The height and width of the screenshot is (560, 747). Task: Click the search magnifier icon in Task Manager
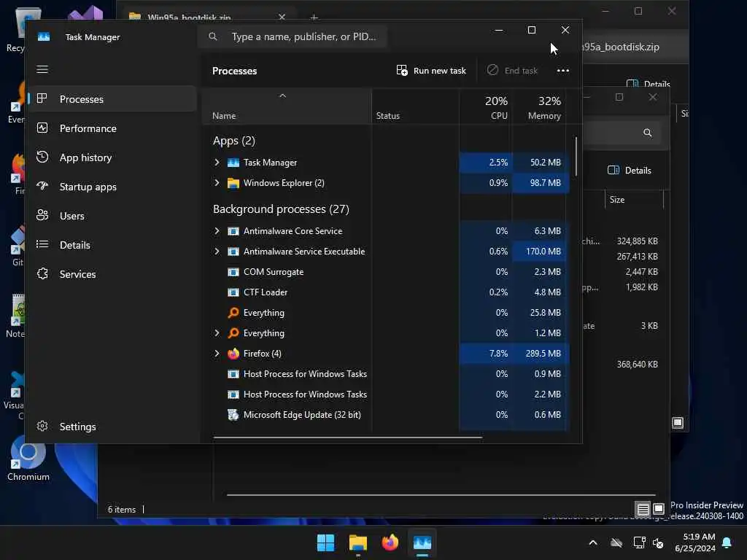pyautogui.click(x=213, y=36)
